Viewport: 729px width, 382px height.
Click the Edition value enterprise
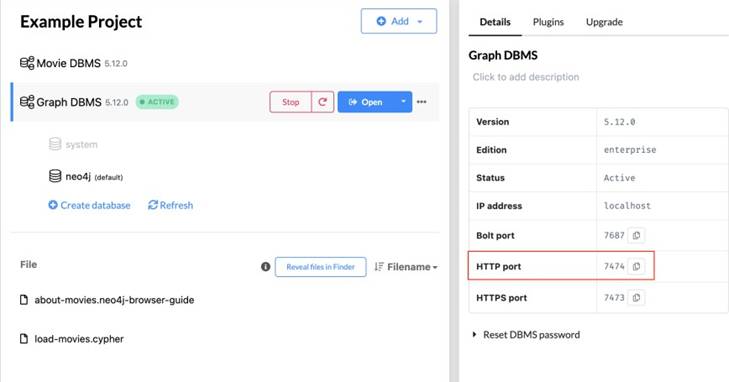tap(630, 150)
